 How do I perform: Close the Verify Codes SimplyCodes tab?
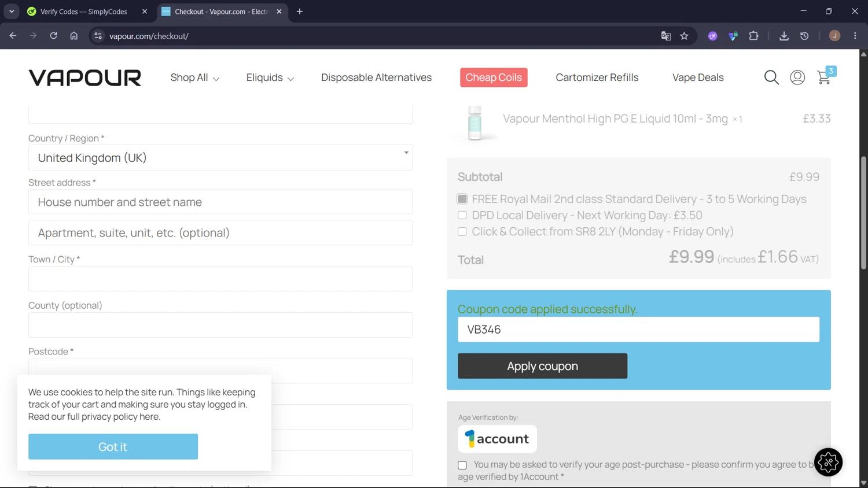pos(145,12)
